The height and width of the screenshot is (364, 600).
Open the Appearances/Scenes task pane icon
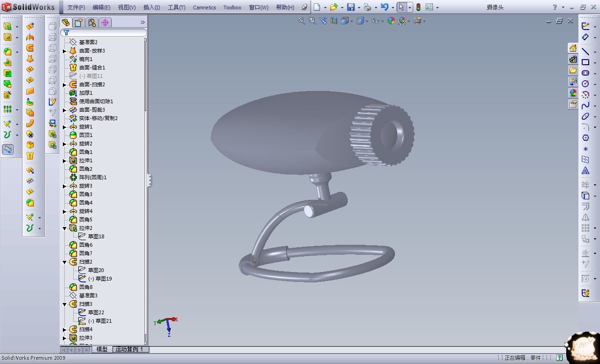coord(573,93)
